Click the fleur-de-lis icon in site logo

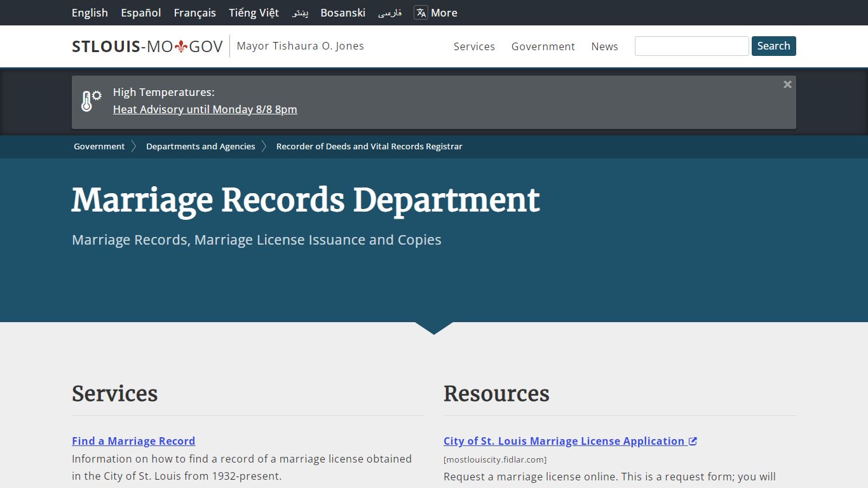tap(181, 46)
